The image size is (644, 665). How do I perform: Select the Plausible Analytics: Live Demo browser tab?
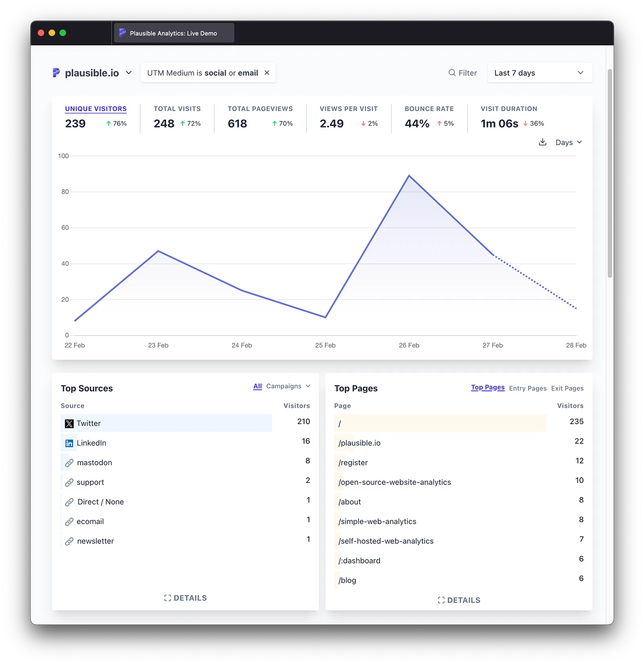[174, 33]
